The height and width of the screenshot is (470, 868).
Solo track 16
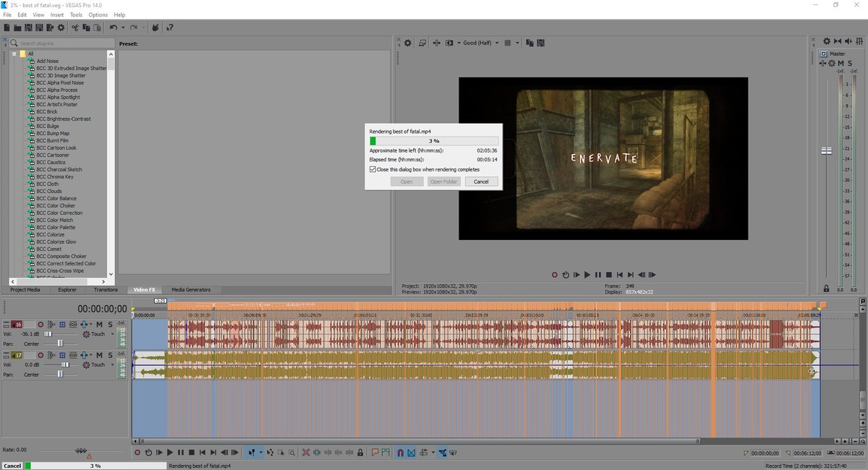[x=110, y=324]
